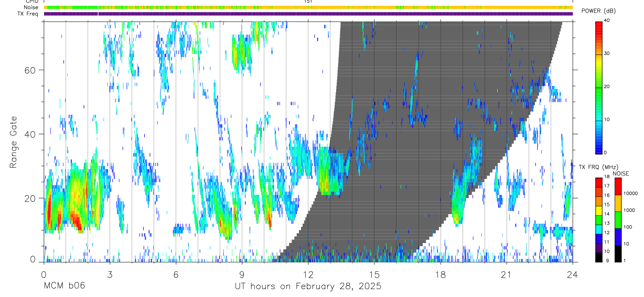Click x-axis tick label '3'
This screenshot has height=297, width=644.
click(110, 273)
